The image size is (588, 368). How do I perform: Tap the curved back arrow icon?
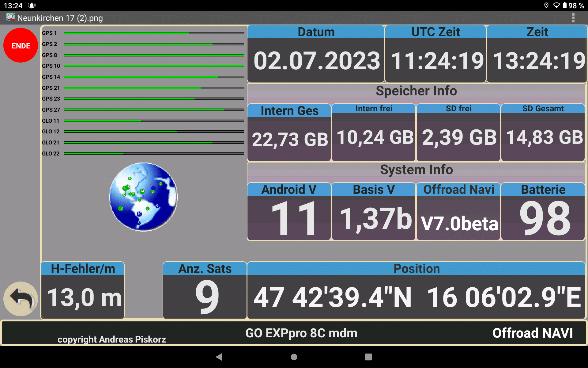(x=21, y=298)
